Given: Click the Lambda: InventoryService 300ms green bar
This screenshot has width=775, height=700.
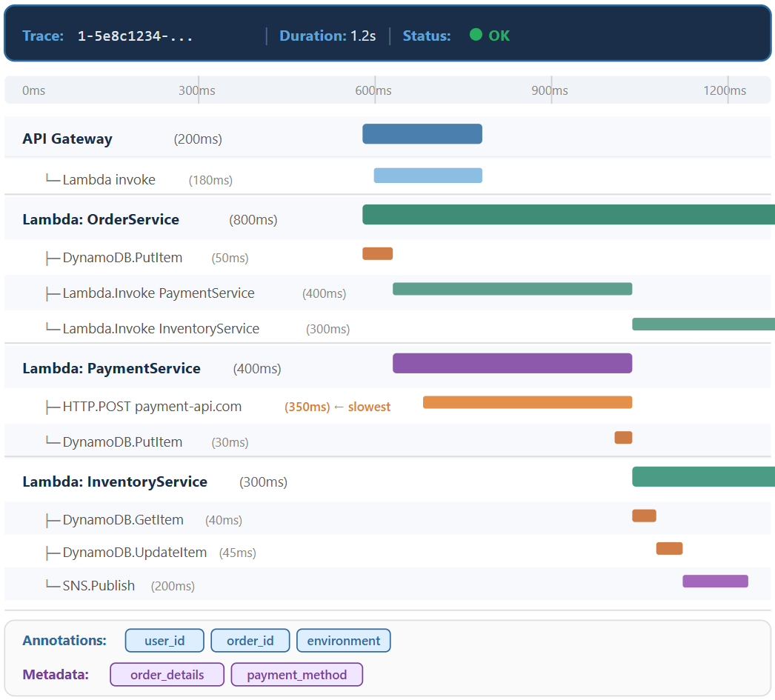Looking at the screenshot, I should click(703, 477).
